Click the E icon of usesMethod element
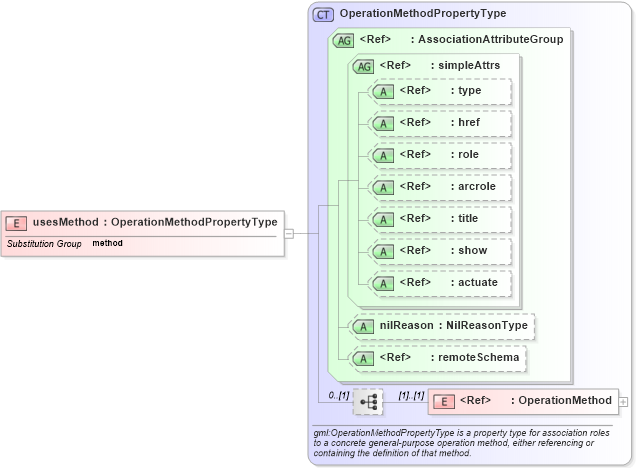 point(16,223)
